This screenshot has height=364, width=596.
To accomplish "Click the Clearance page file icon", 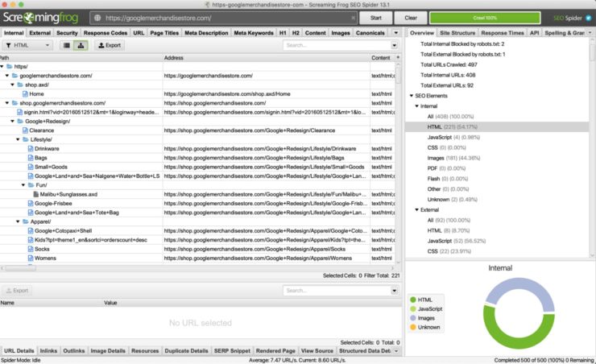I will click(x=25, y=130).
